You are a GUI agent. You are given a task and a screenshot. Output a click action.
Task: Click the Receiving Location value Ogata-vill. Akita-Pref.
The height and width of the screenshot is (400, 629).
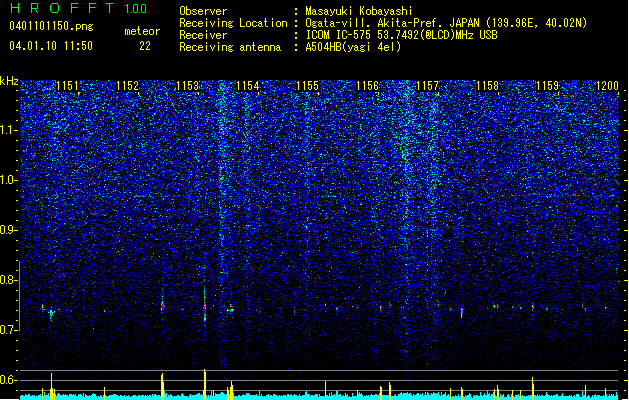point(374,23)
